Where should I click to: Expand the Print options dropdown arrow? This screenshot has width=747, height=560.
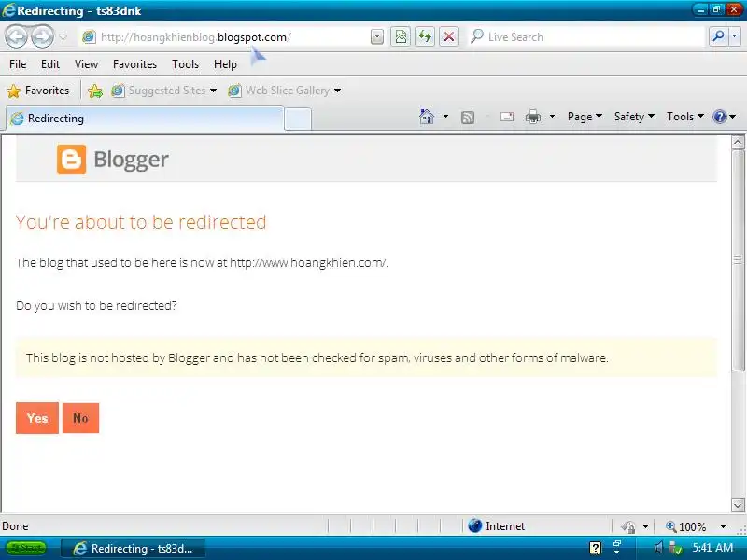click(x=552, y=116)
